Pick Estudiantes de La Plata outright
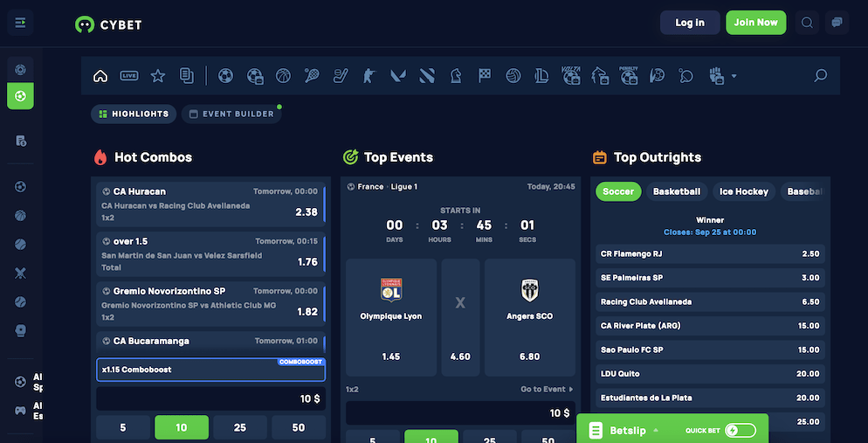Screen dimensions: 868x443 [x=710, y=398]
